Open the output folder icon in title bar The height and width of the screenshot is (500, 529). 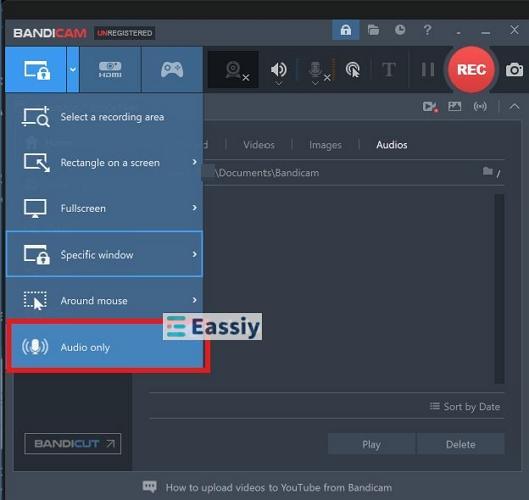click(373, 30)
